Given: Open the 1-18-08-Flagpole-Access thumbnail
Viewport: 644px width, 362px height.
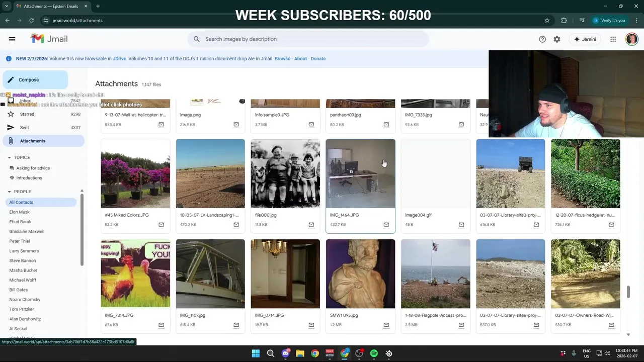Looking at the screenshot, I should click(x=436, y=274).
